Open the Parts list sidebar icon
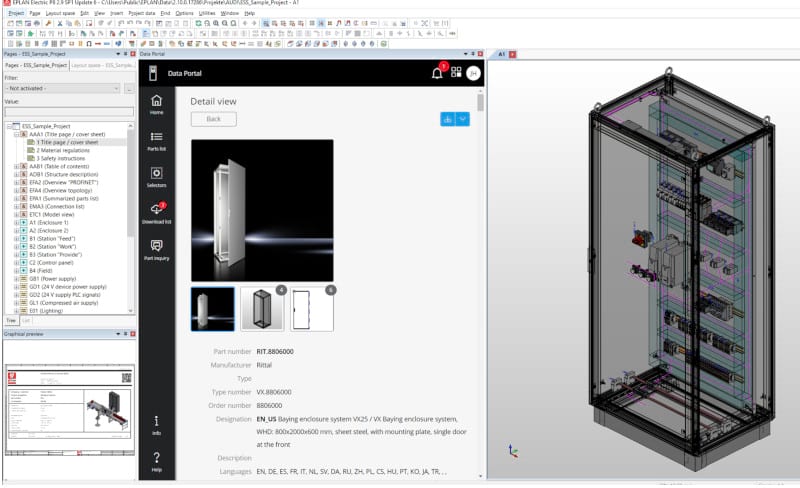Viewport: 800px width, 488px height. point(156,139)
